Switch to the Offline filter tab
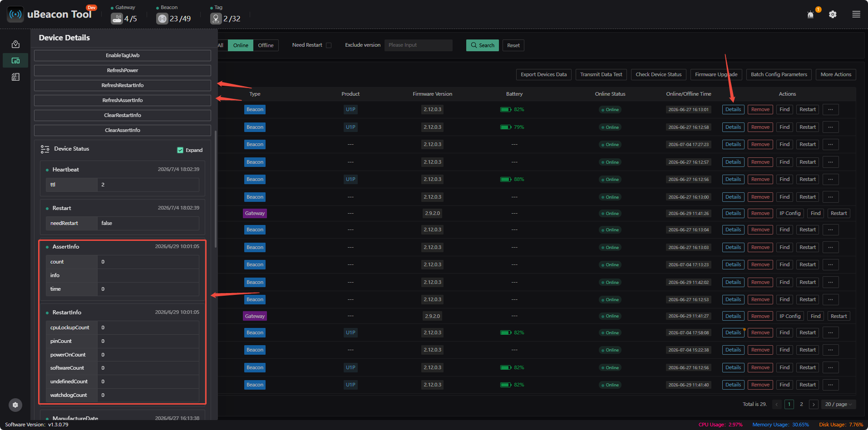 click(x=266, y=45)
